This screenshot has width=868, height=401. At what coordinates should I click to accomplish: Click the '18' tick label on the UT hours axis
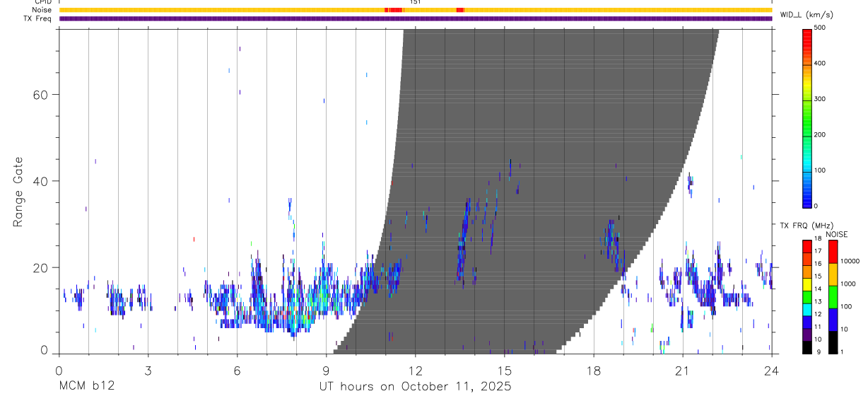[x=594, y=370]
